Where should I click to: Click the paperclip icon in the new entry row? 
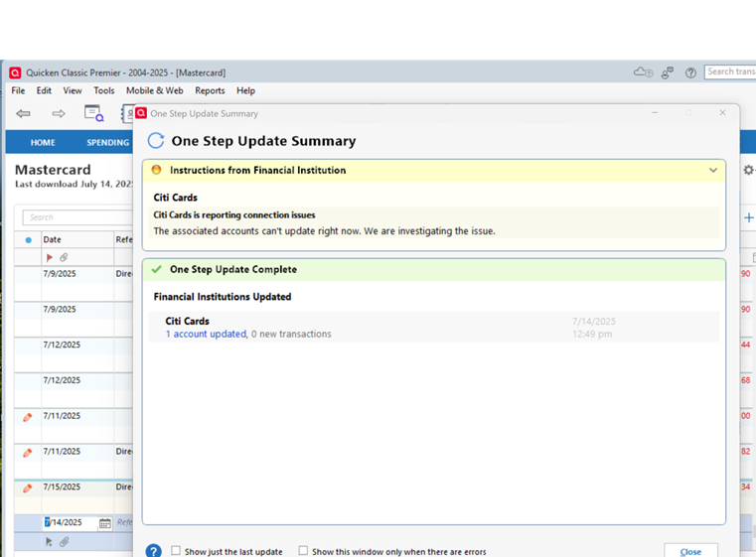tap(65, 542)
